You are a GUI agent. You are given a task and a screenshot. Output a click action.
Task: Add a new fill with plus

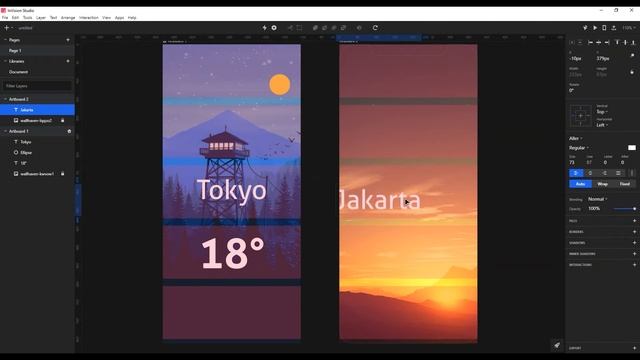pos(634,221)
